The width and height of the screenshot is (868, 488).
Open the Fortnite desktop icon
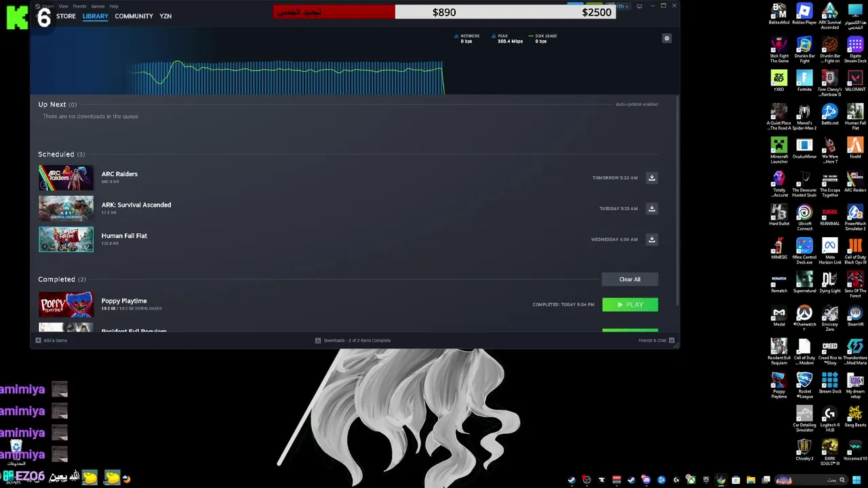tap(804, 81)
